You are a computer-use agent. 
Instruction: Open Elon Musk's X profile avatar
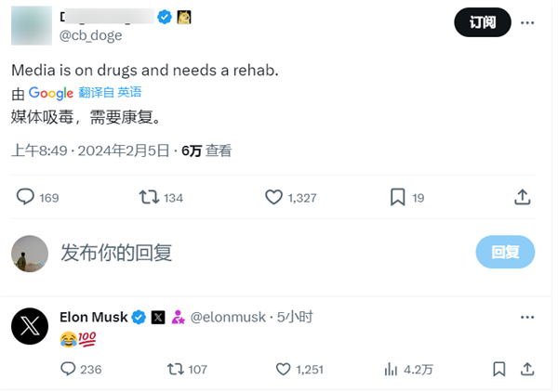pos(31,326)
